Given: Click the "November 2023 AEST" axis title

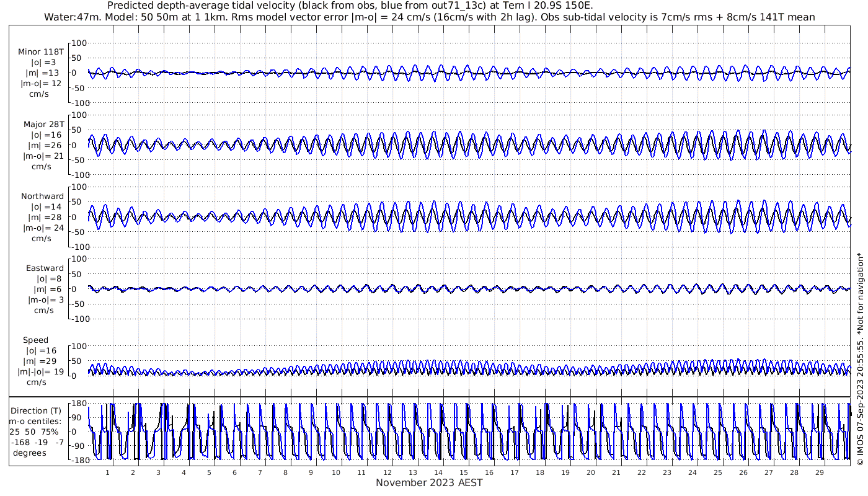Looking at the screenshot, I should [x=429, y=482].
